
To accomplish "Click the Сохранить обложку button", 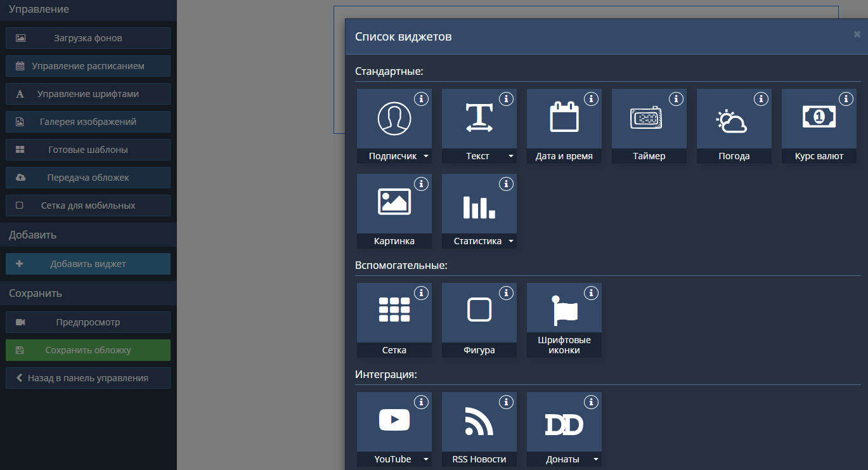I will pos(88,350).
